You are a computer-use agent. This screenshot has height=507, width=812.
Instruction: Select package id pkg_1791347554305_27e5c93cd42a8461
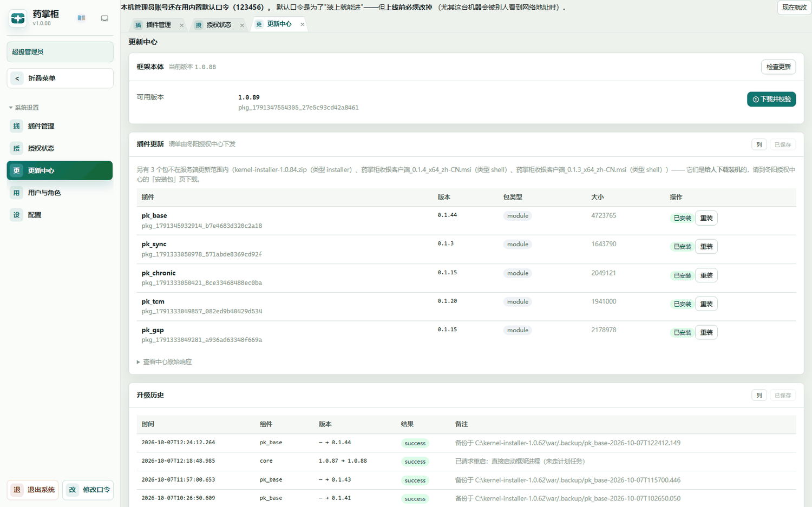click(298, 108)
